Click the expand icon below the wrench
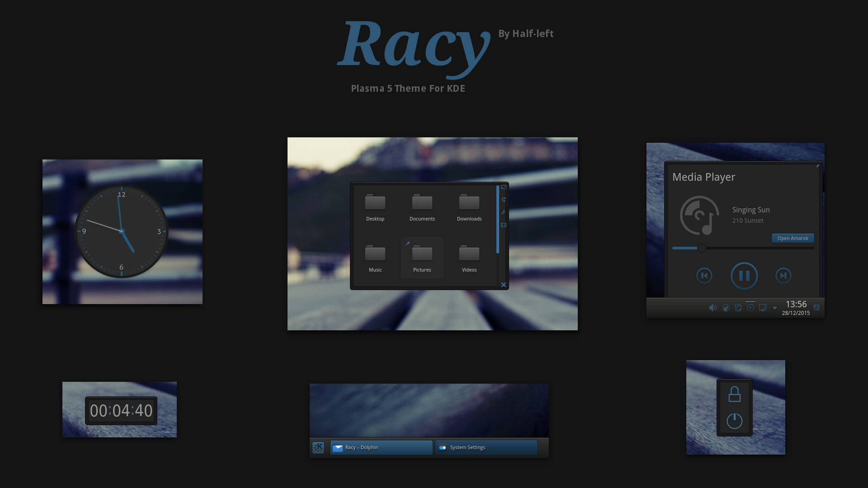Image resolution: width=868 pixels, height=488 pixels. 504,225
